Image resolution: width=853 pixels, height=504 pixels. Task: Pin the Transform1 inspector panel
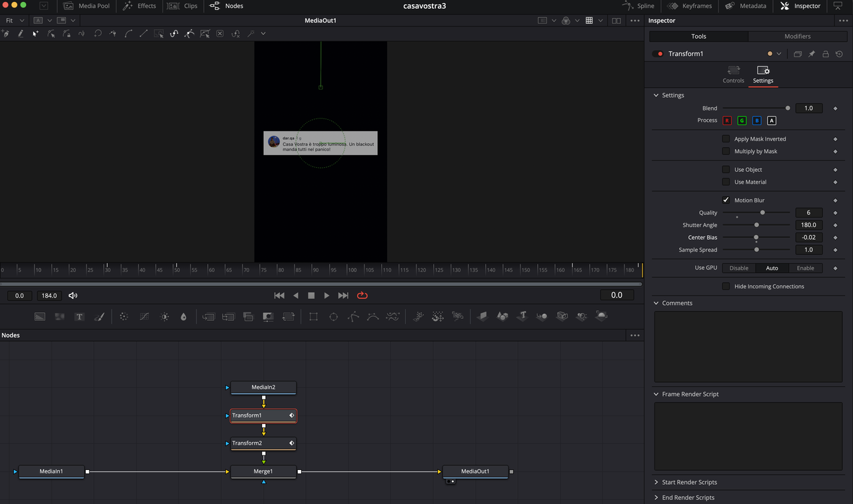[x=812, y=54]
